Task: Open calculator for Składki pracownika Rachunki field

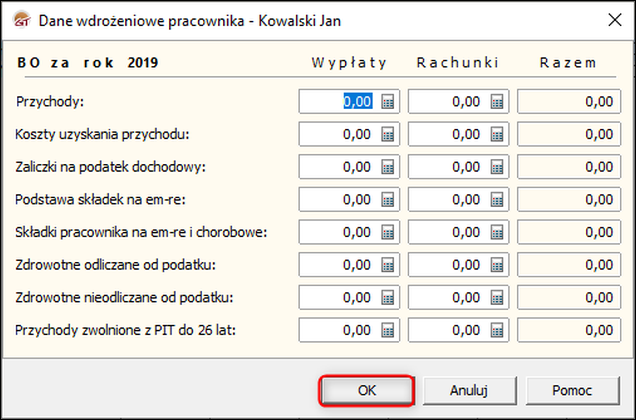Action: [497, 233]
